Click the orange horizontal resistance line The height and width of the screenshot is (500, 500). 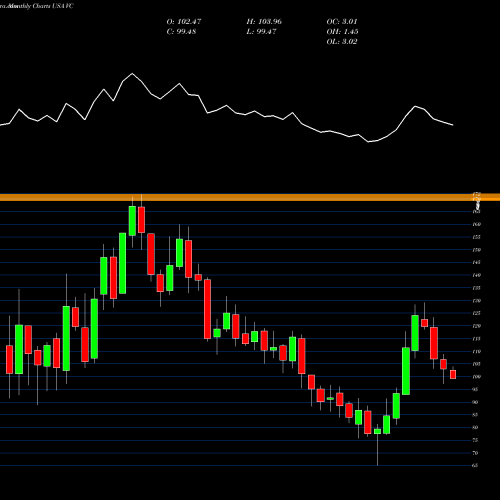[250, 197]
